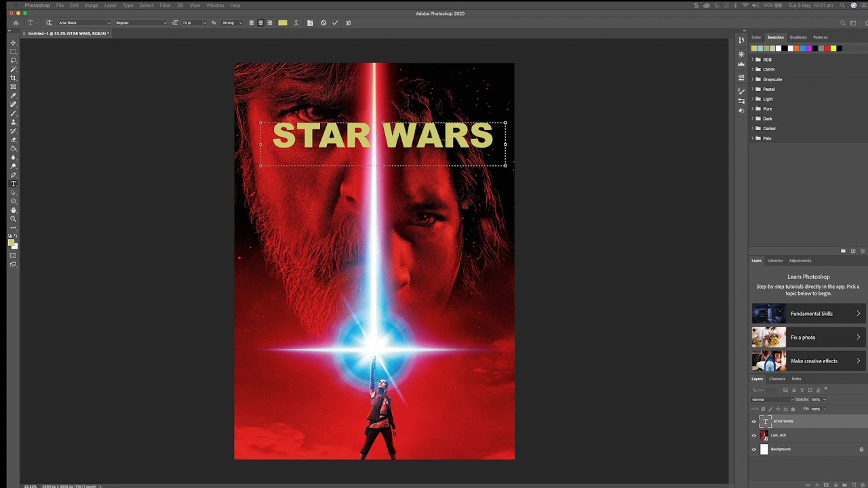This screenshot has height=488, width=868.
Task: Hide the STAR WARS layer eye icon
Action: (753, 422)
